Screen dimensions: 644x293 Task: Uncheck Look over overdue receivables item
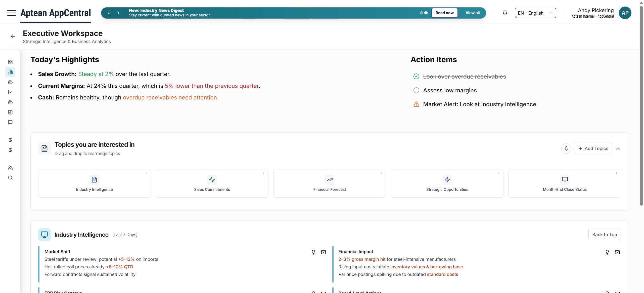[x=416, y=77]
